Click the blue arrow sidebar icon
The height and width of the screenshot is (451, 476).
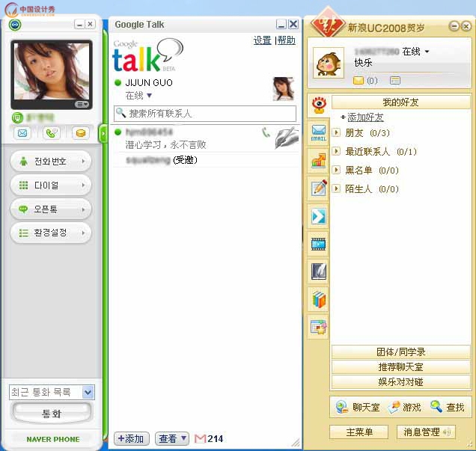tap(318, 216)
